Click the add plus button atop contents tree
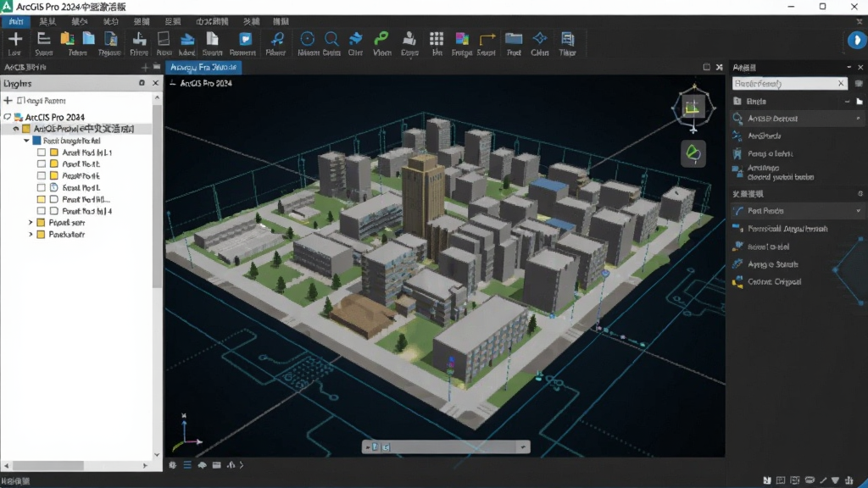Image resolution: width=868 pixels, height=488 pixels. 8,101
